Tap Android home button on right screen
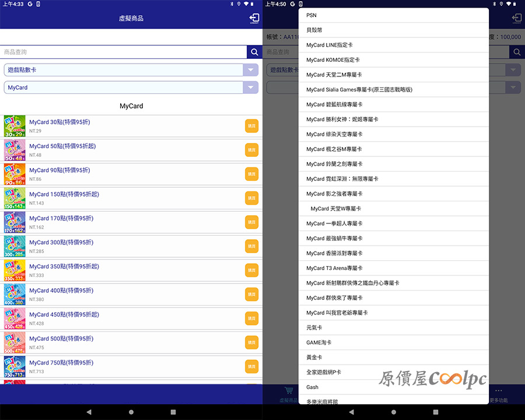The width and height of the screenshot is (525, 420). (394, 412)
